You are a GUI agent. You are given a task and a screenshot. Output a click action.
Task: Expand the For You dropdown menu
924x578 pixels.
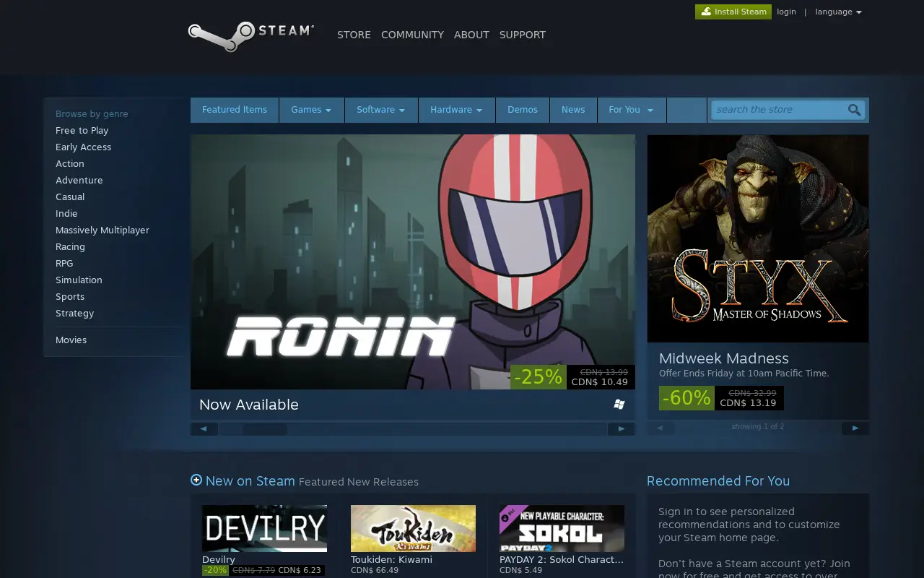(631, 110)
